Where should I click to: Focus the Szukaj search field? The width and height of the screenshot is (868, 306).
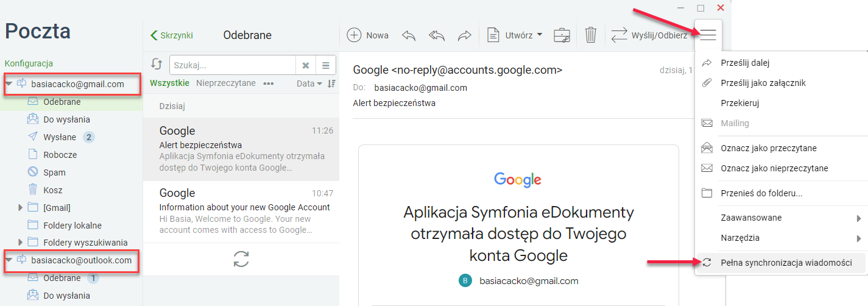(x=233, y=65)
